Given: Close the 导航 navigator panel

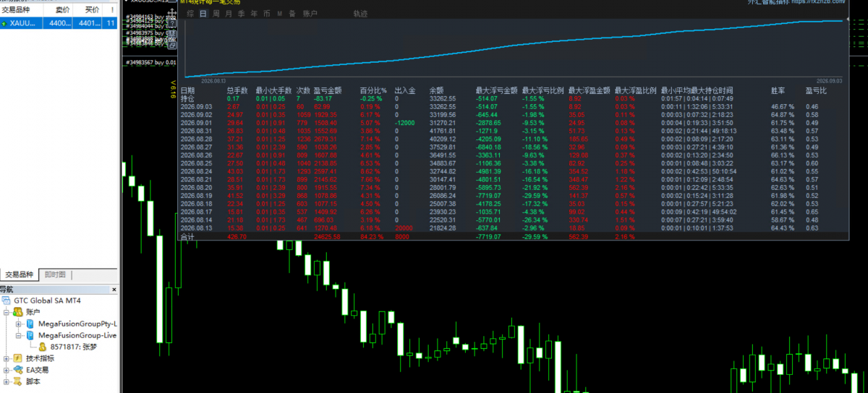Looking at the screenshot, I should coord(114,289).
